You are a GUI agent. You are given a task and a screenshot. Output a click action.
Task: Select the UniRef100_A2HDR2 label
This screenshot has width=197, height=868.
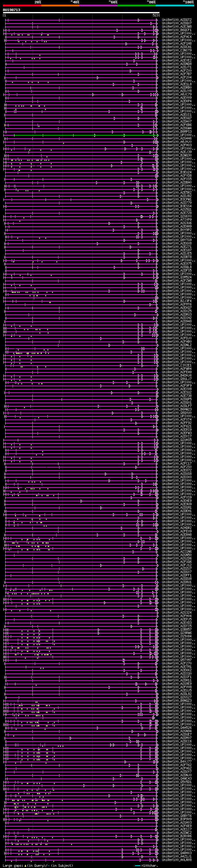pos(176,528)
